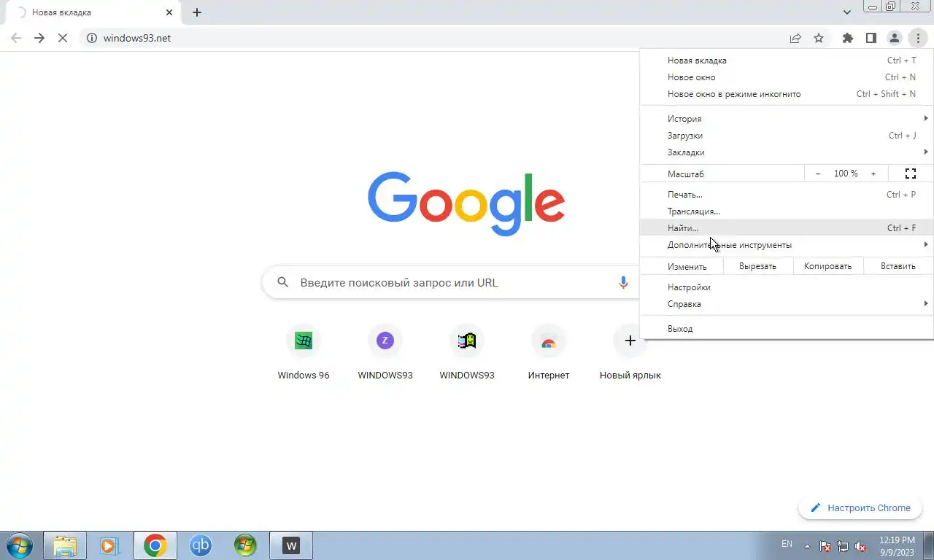Open Windows Media Player in taskbar
The height and width of the screenshot is (560, 934).
coord(109,545)
